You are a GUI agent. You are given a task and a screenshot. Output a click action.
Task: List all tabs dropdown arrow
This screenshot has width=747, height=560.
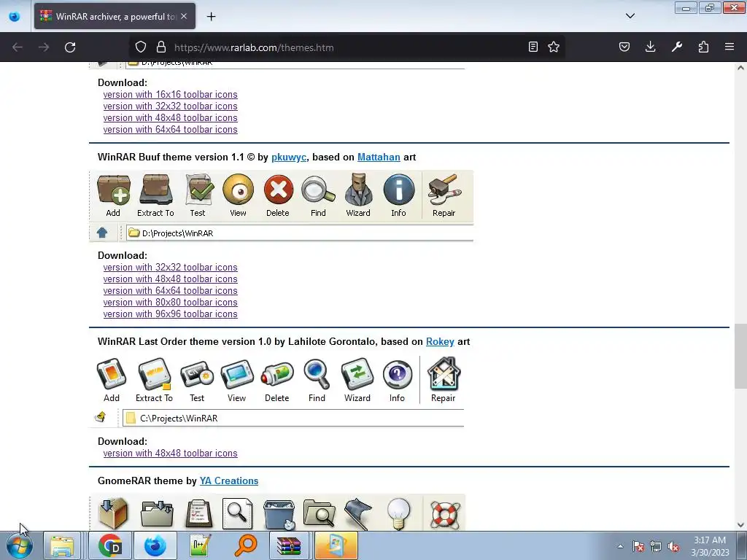coord(630,16)
